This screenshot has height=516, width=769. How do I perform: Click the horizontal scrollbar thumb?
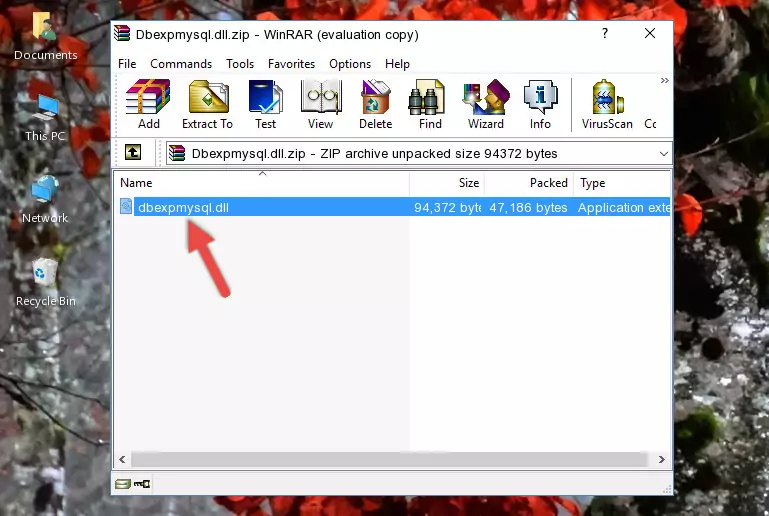(389, 460)
